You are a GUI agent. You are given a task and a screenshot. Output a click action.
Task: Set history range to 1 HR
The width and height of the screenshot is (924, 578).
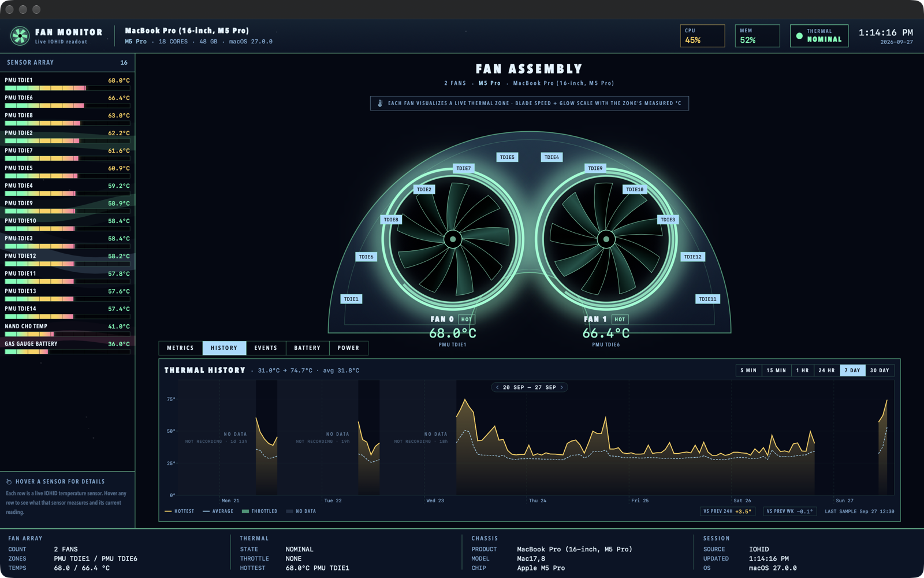click(802, 370)
